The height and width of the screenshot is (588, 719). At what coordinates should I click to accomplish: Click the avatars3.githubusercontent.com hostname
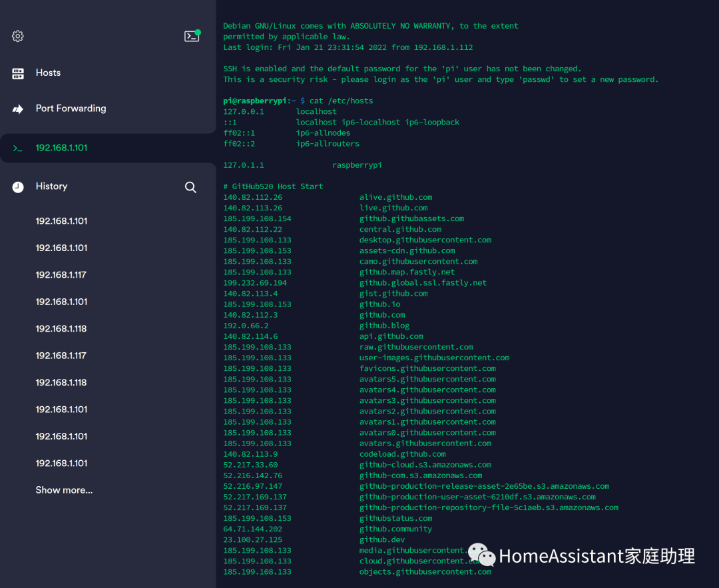click(428, 400)
